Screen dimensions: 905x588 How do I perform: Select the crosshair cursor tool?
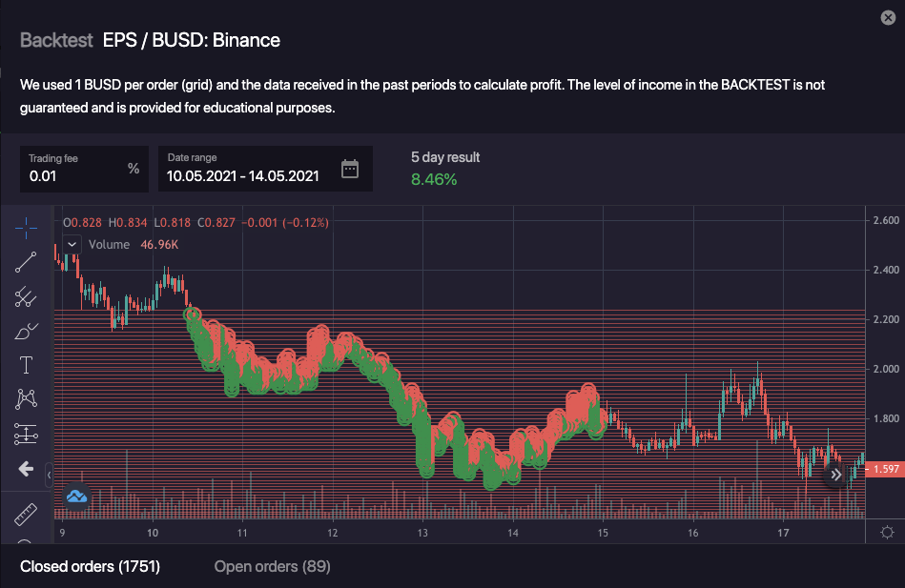click(x=26, y=225)
